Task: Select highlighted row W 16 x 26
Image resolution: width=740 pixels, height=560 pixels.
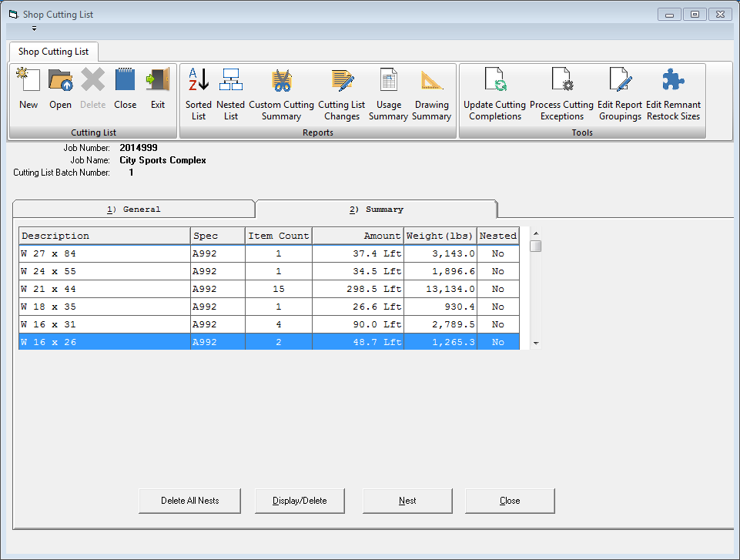Action: pyautogui.click(x=269, y=342)
